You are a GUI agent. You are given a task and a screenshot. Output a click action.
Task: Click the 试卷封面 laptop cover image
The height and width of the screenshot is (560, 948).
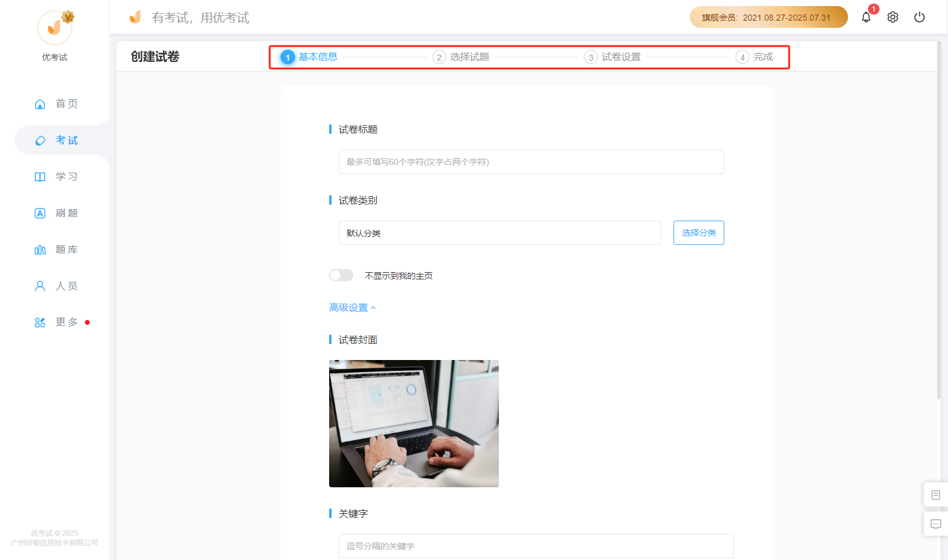414,424
